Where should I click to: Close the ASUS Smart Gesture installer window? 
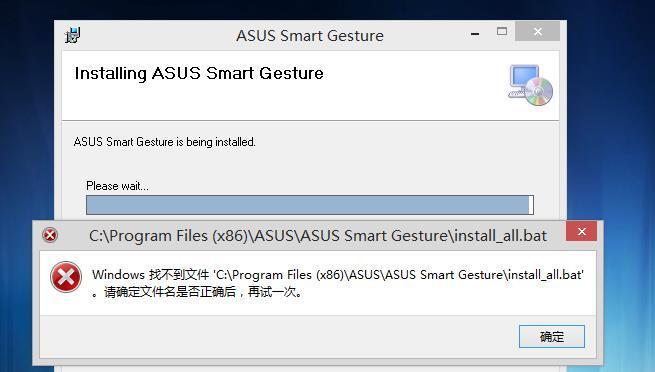pyautogui.click(x=537, y=31)
